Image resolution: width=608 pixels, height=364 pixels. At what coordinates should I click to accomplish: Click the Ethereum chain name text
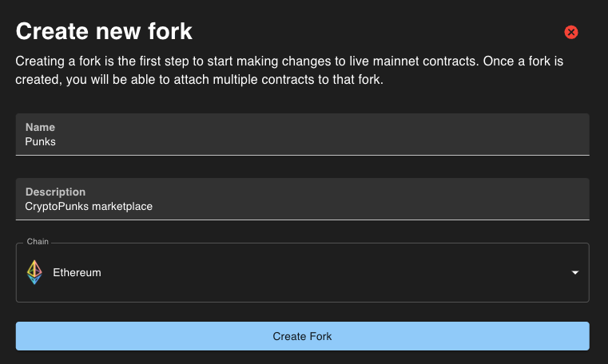77,273
